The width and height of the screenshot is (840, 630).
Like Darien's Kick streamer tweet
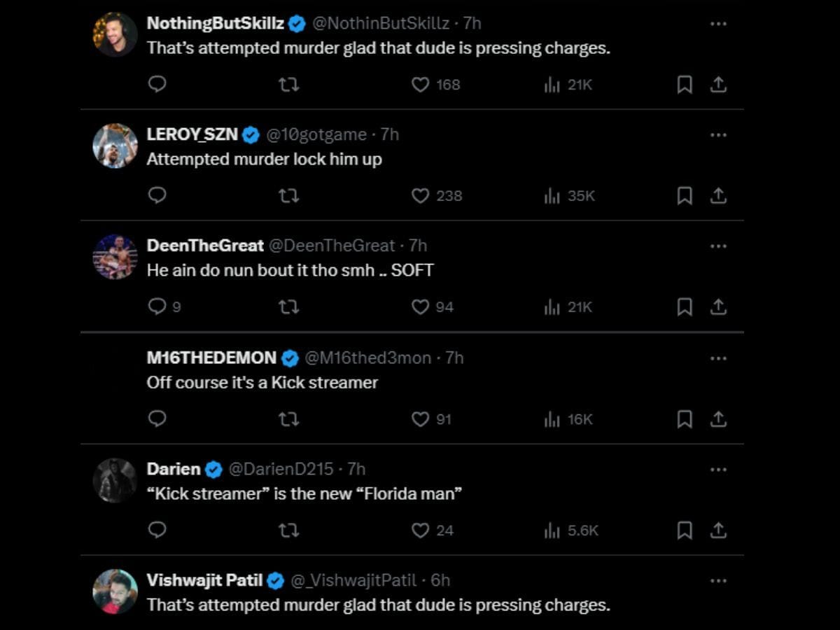[420, 531]
